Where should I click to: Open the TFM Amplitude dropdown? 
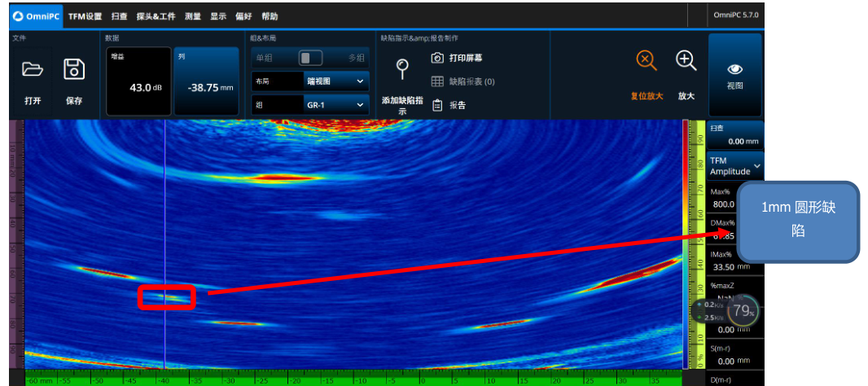click(x=735, y=165)
